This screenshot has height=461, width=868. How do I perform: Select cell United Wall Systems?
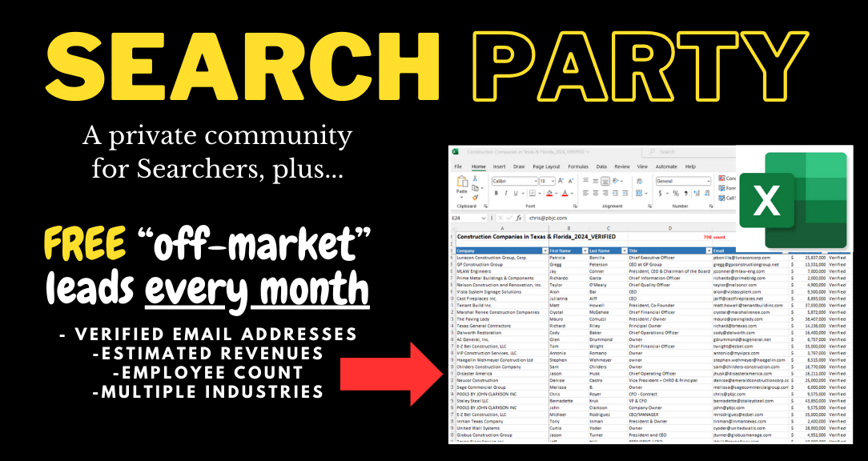pyautogui.click(x=501, y=428)
